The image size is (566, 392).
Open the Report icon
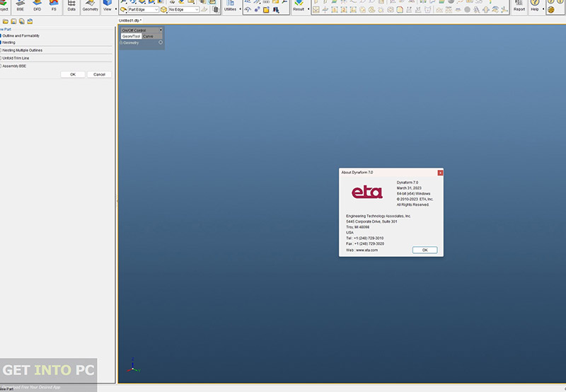[x=519, y=6]
